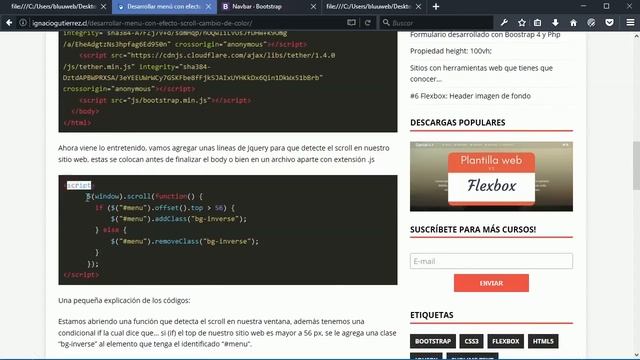Click the 'SUSCRÍBETE PARA MÁS CURSOS!' heading
Viewport: 640px width, 360px height.
tap(473, 229)
